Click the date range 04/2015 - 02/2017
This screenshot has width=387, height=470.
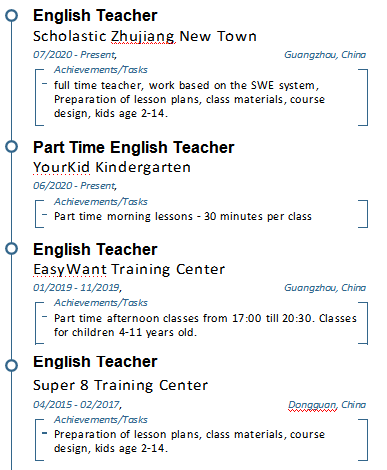tap(77, 404)
